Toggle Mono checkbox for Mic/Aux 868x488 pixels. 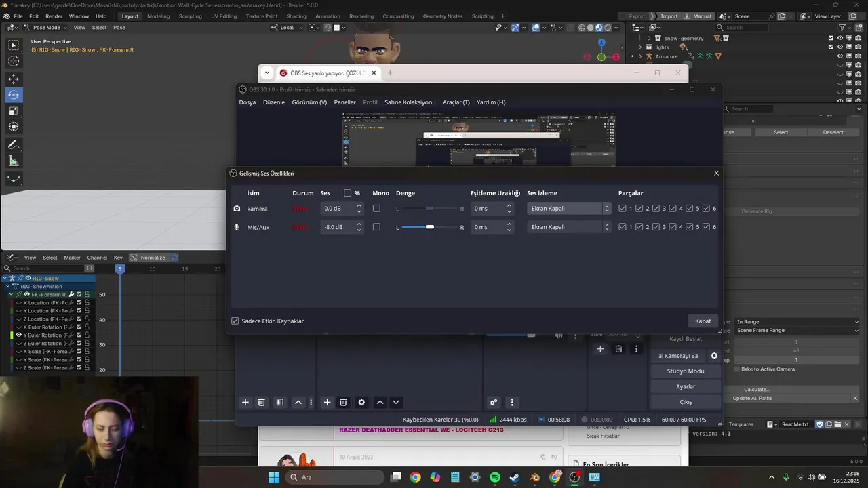point(376,227)
